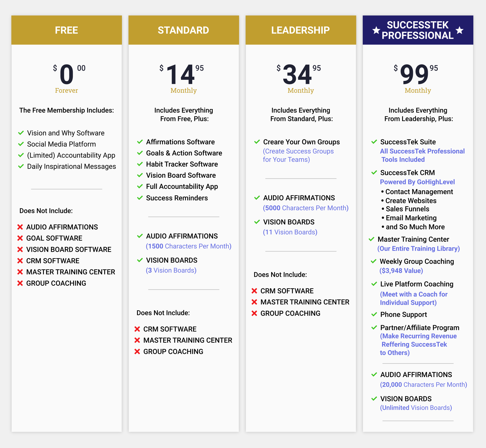
Task: Click the checkmark beside Master Training Center
Action: 372,239
